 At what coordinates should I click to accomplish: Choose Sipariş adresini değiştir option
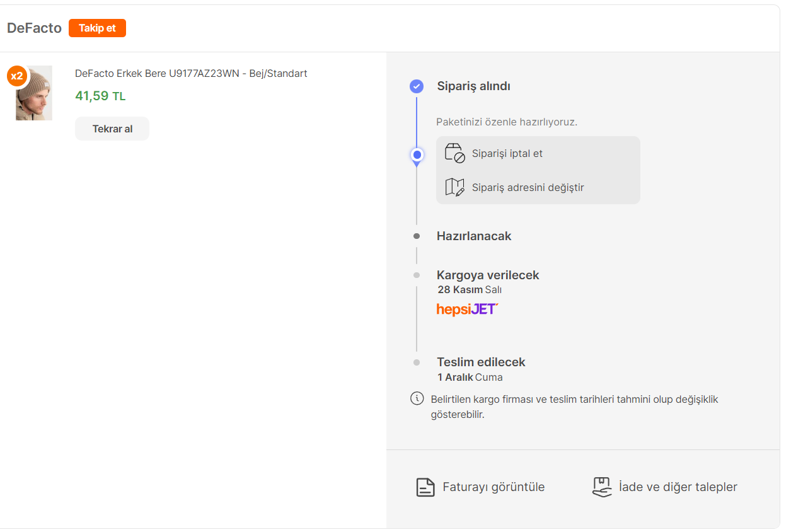(x=528, y=187)
